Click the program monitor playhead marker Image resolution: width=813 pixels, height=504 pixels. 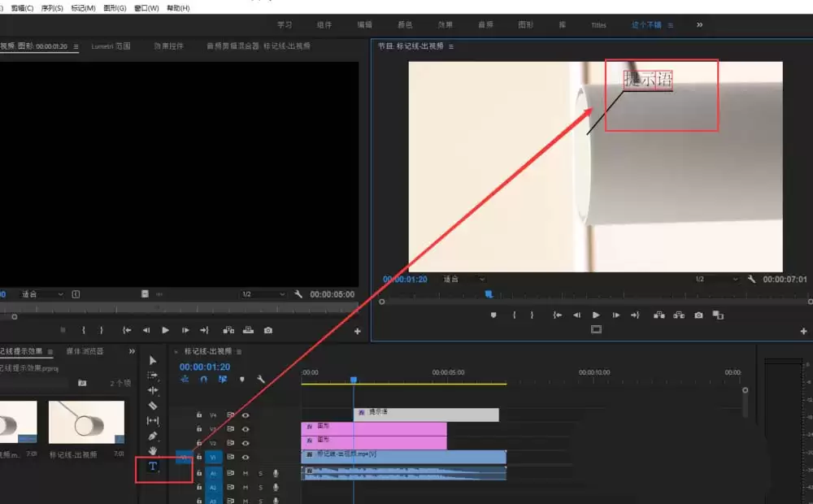click(489, 294)
